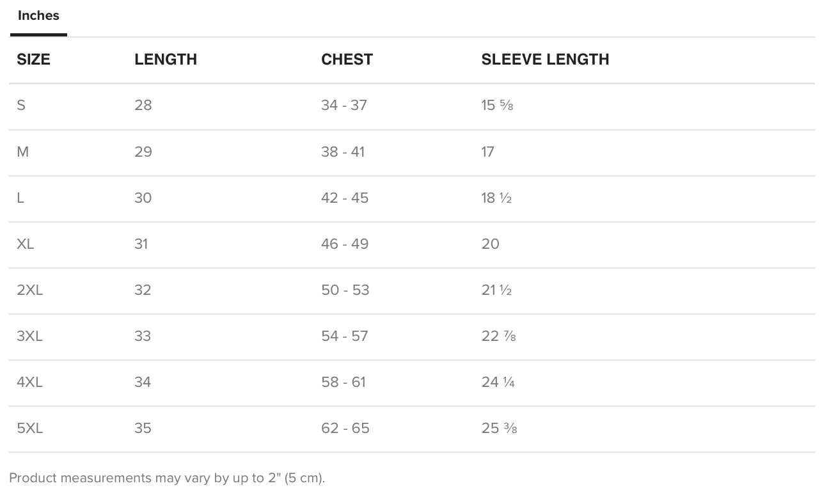Viewport: 829px width, 504px height.
Task: Click the SLEEVE LENGTH column header
Action: click(545, 59)
